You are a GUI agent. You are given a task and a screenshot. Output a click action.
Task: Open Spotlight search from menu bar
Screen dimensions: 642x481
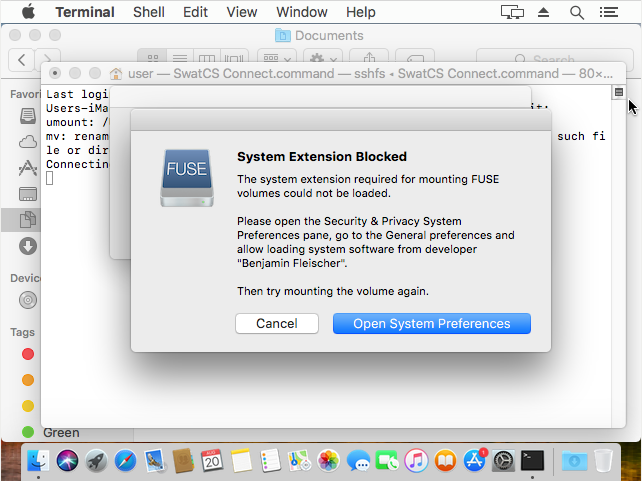[x=577, y=12]
